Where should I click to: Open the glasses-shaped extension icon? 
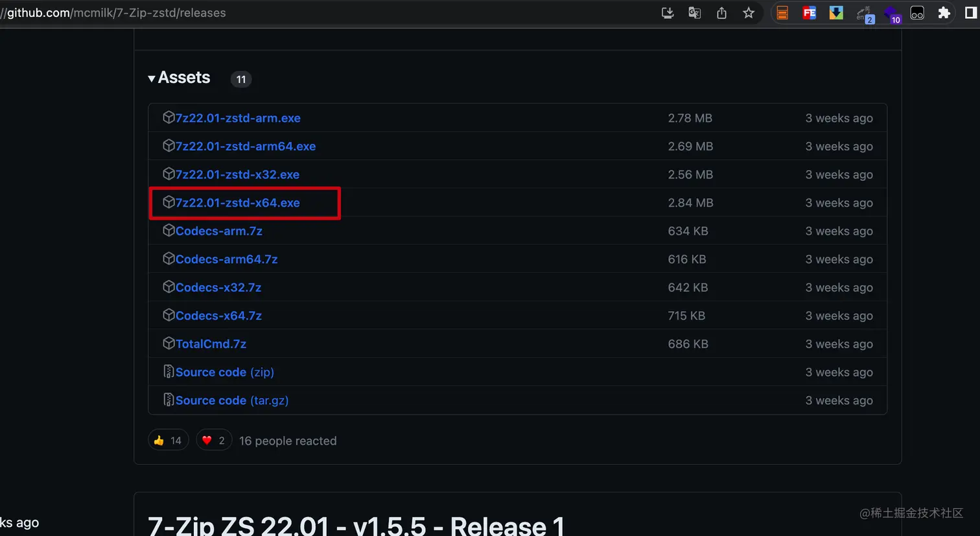tap(917, 13)
